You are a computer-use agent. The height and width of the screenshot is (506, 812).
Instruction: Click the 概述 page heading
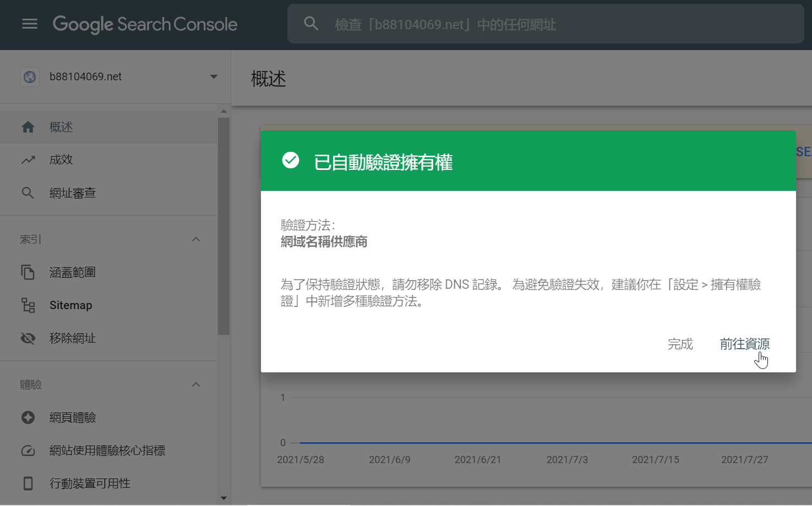pos(269,79)
